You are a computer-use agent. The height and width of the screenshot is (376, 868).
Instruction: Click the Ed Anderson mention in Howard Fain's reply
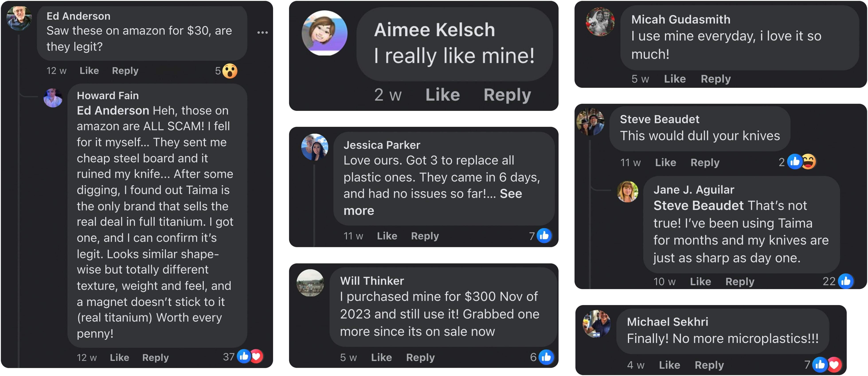(113, 110)
